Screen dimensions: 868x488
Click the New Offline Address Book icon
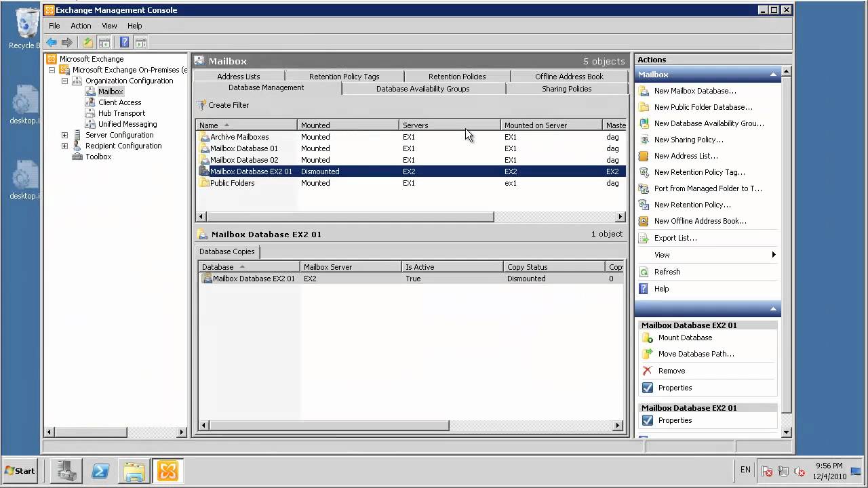point(644,221)
